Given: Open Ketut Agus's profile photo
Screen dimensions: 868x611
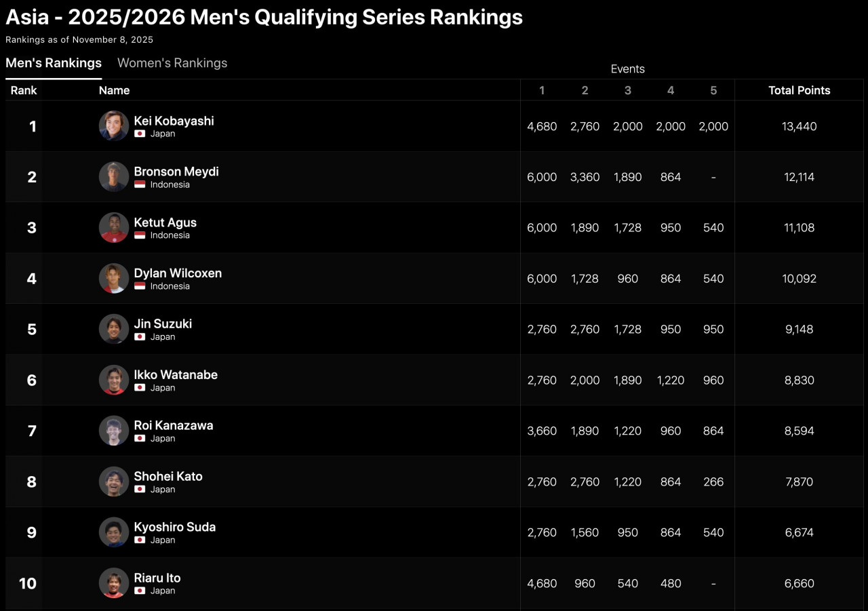Looking at the screenshot, I should point(113,228).
